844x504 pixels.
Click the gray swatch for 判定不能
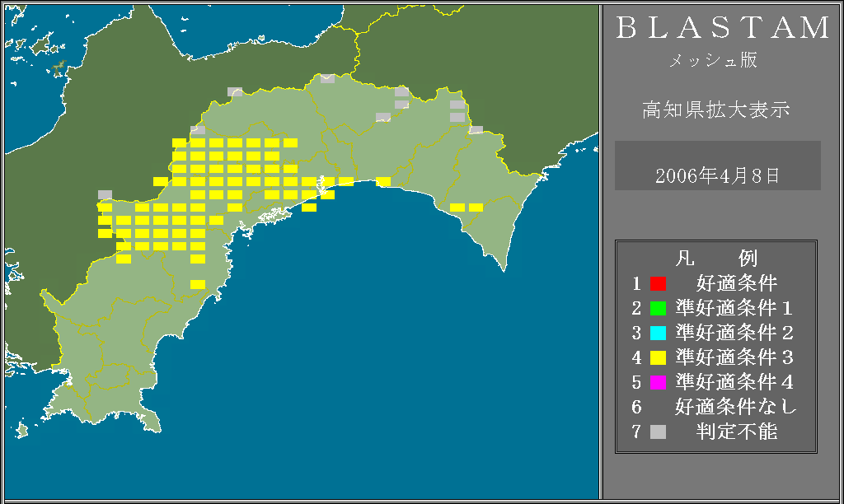point(658,432)
